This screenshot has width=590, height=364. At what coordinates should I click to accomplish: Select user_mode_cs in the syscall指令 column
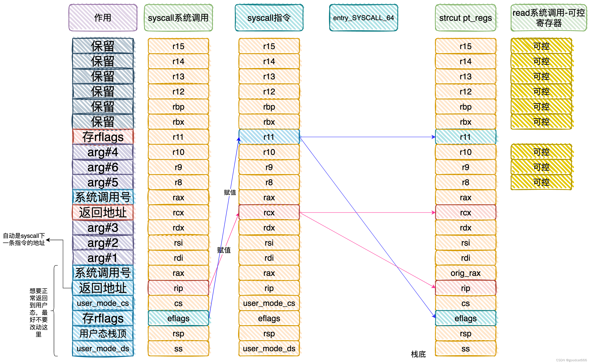(x=269, y=303)
